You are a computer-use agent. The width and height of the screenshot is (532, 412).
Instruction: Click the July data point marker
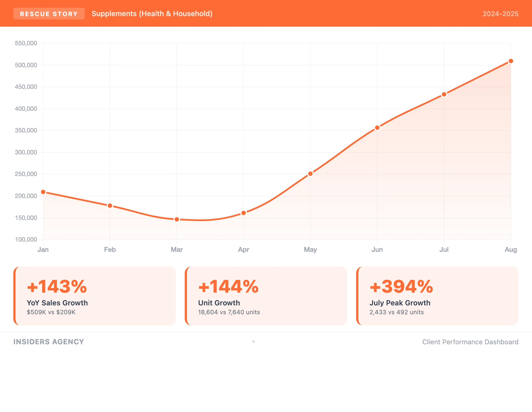(x=444, y=94)
